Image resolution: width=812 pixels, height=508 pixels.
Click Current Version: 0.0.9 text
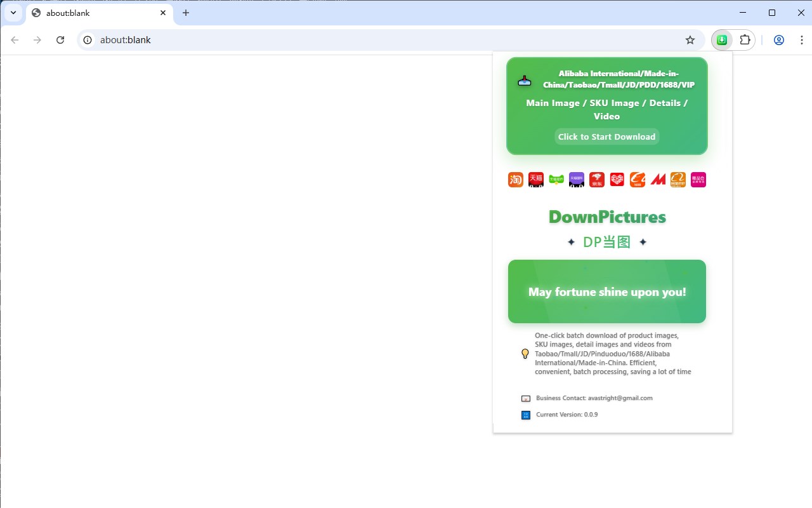(567, 415)
